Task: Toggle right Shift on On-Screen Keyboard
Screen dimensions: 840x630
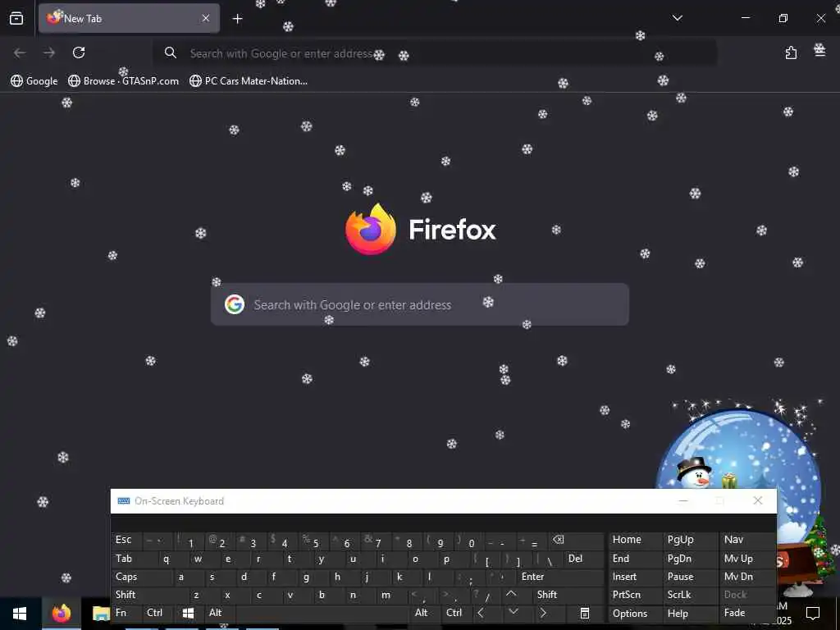Action: [x=569, y=595]
